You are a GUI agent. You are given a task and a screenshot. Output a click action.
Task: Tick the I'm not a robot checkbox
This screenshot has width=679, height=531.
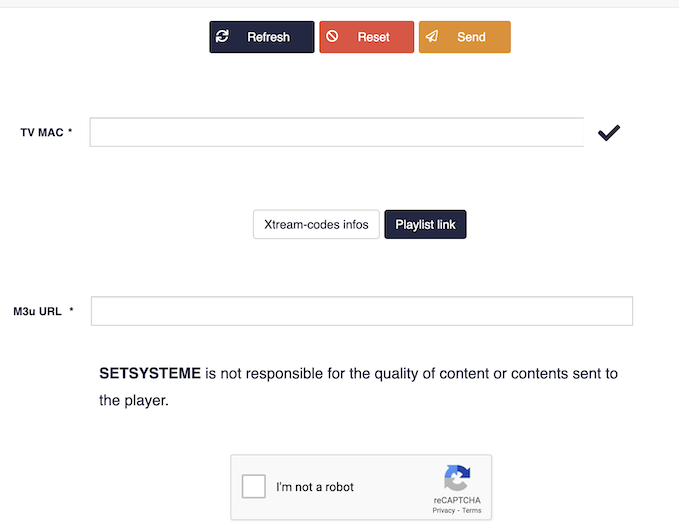[254, 487]
